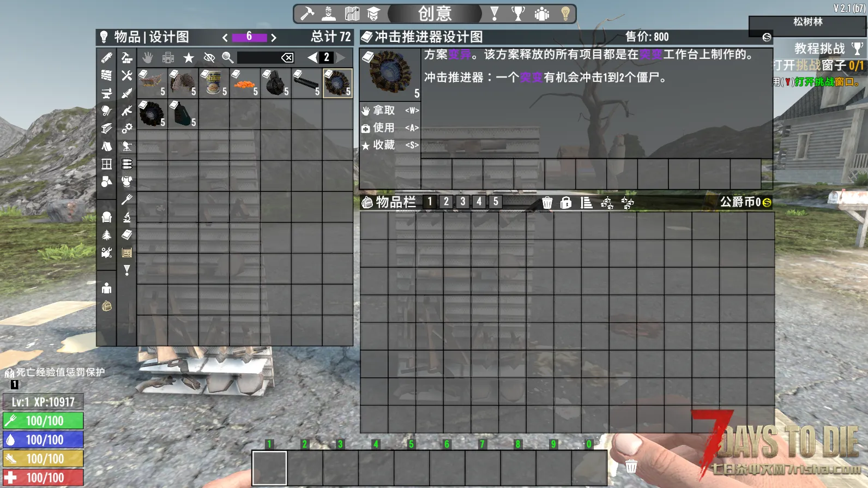Switch to inventory tab 3
Image resolution: width=868 pixels, height=488 pixels.
point(463,202)
